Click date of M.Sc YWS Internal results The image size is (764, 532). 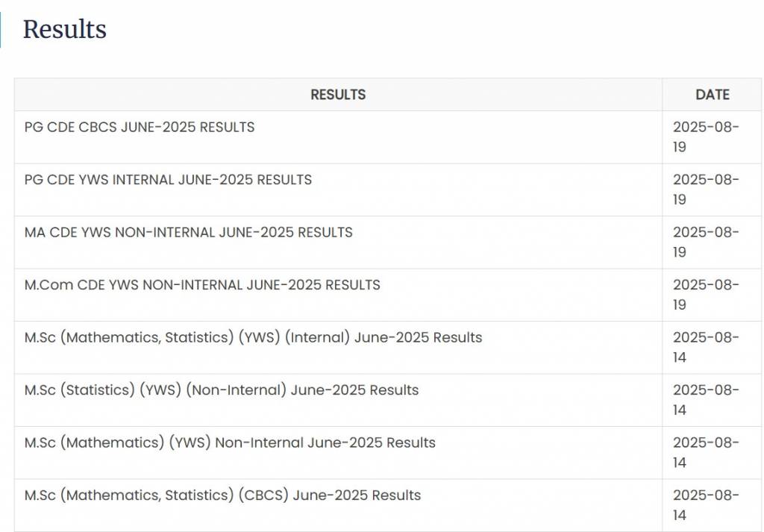point(706,348)
